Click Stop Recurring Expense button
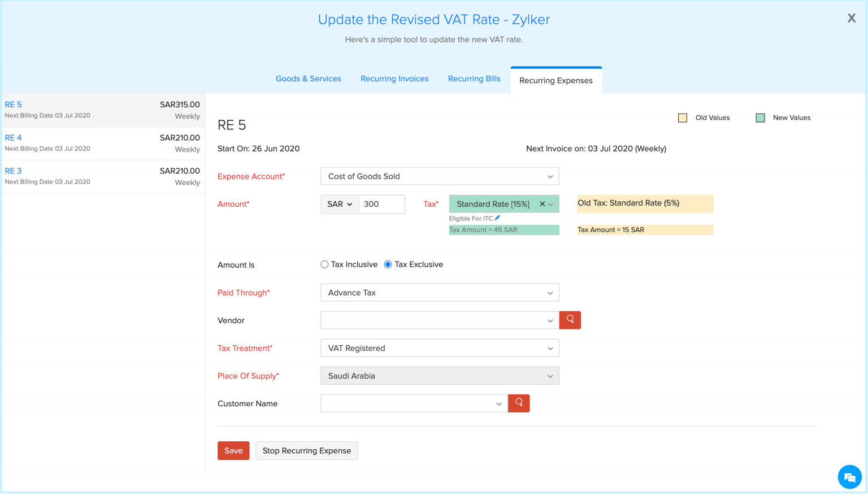 pyautogui.click(x=306, y=451)
